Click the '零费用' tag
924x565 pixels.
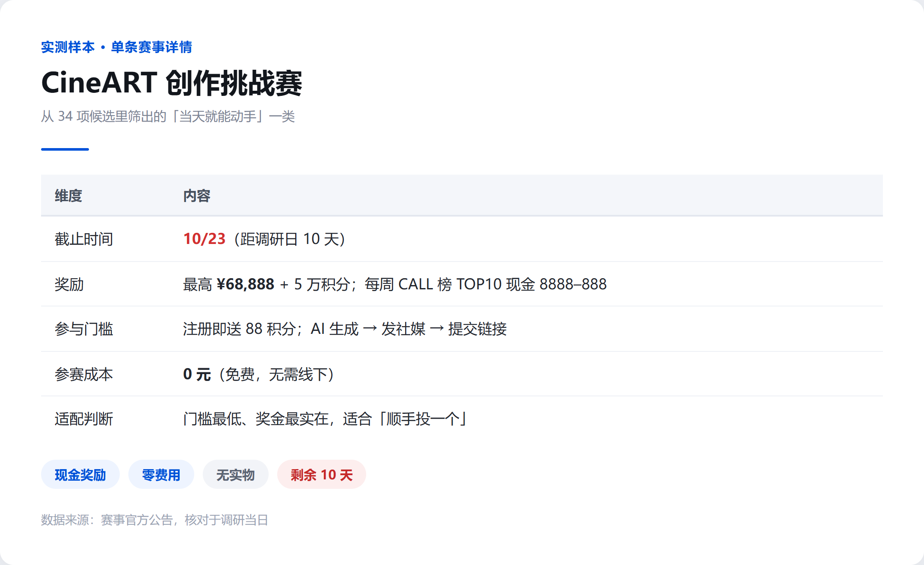pos(161,475)
